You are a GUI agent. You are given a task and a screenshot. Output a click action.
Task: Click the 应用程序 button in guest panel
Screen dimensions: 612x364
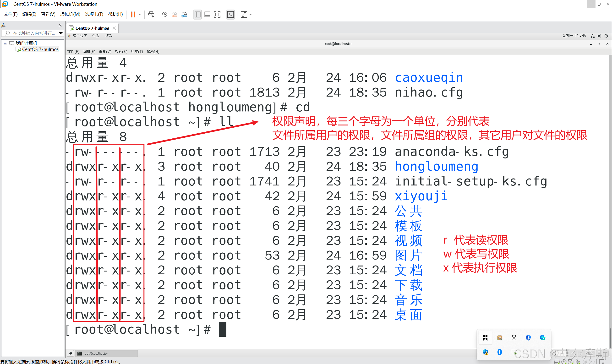79,36
